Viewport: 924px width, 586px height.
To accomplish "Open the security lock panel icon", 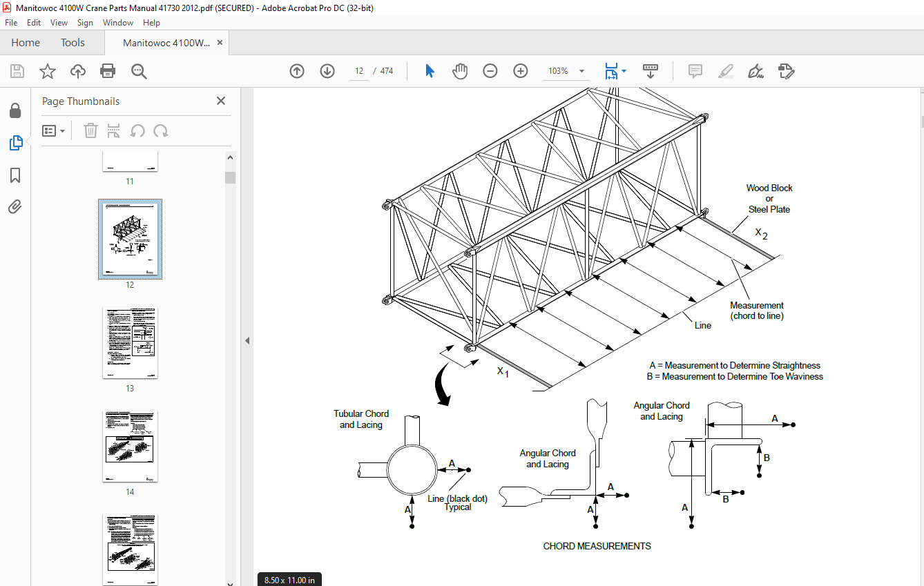I will pos(15,110).
